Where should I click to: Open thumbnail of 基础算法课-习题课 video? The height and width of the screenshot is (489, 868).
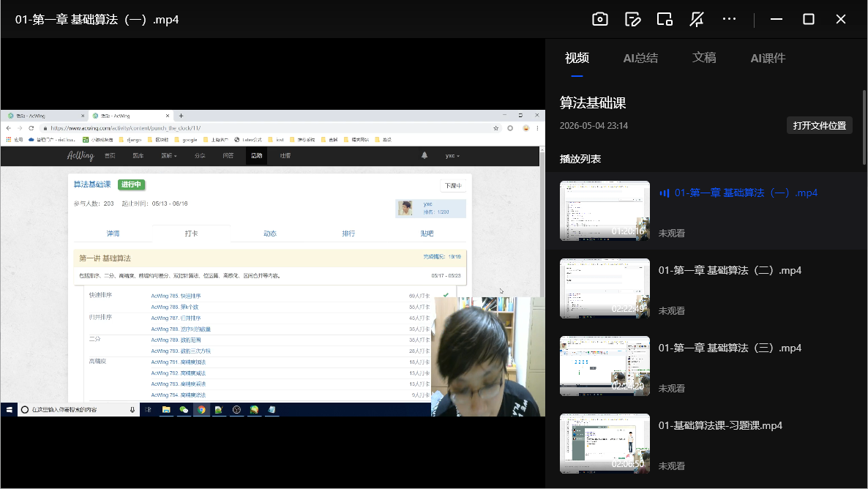(x=605, y=443)
